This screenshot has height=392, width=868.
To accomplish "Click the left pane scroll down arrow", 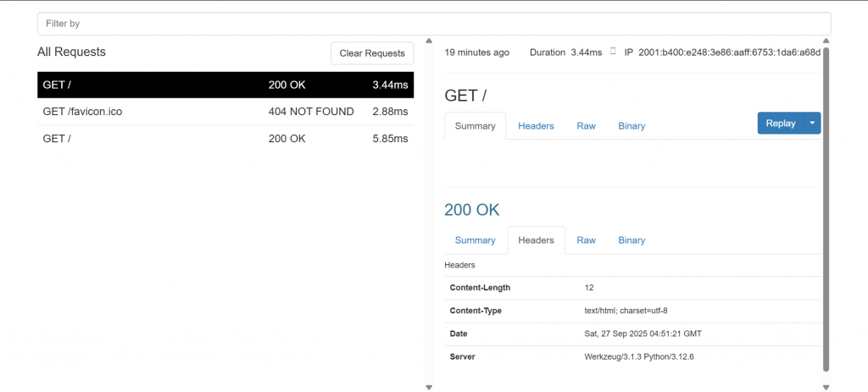I will click(428, 387).
